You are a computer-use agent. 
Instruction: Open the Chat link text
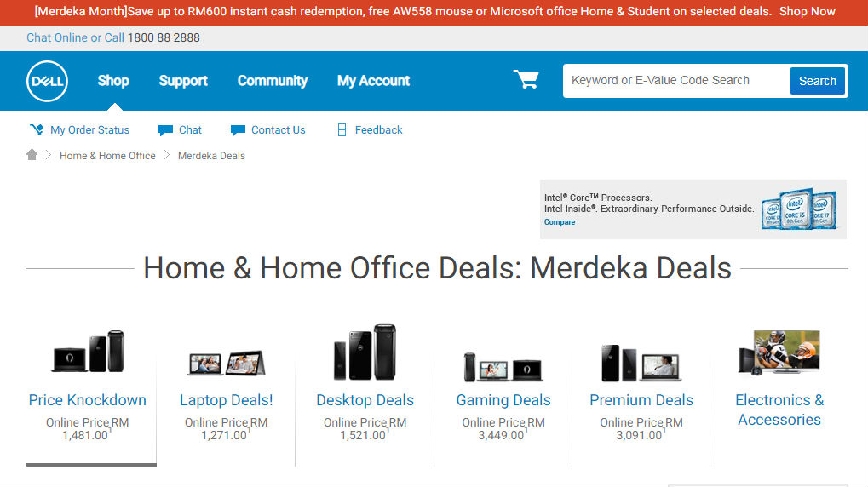pyautogui.click(x=190, y=130)
